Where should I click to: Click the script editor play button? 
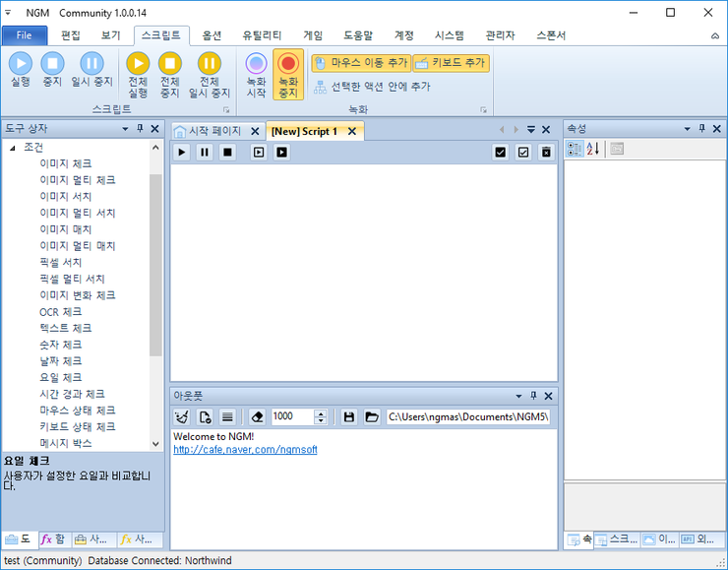coord(182,153)
